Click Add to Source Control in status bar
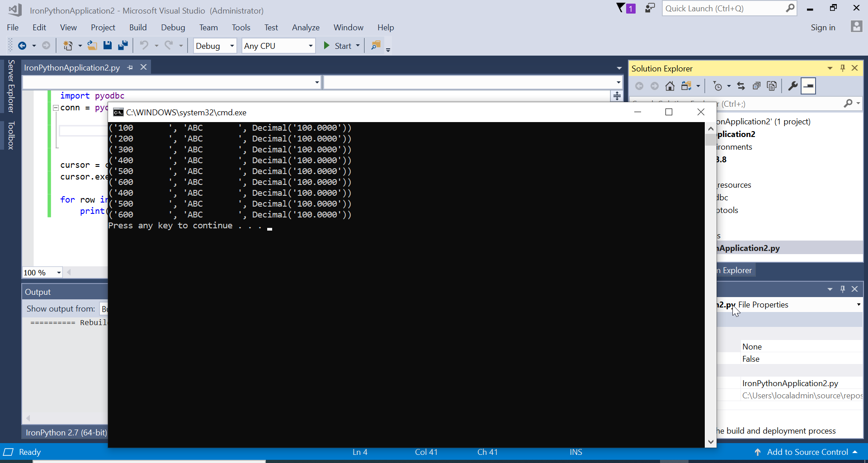The width and height of the screenshot is (868, 463). pos(807,452)
